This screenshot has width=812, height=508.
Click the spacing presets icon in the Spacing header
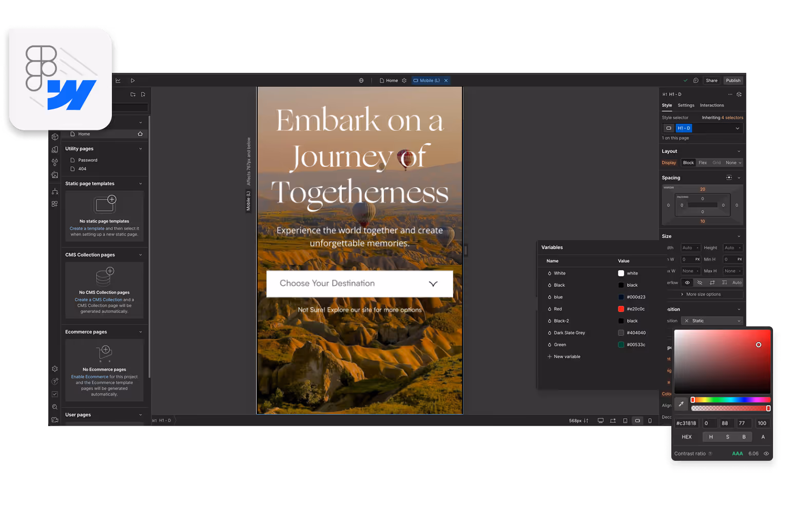(x=729, y=178)
